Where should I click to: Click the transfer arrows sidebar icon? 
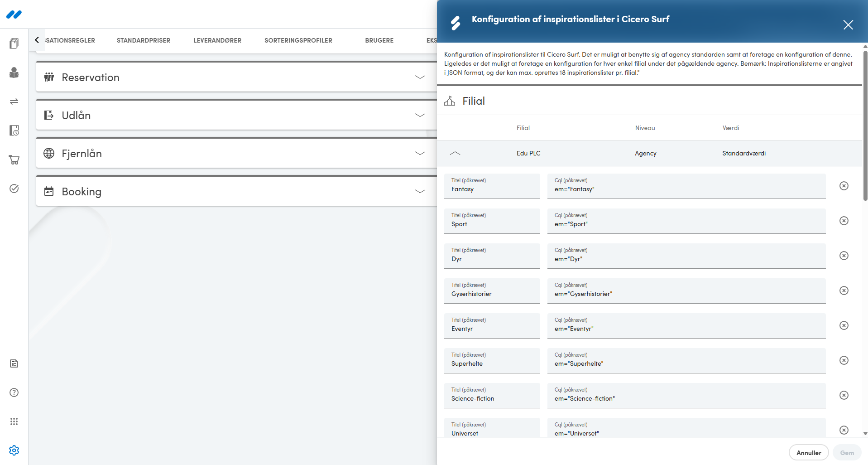14,102
